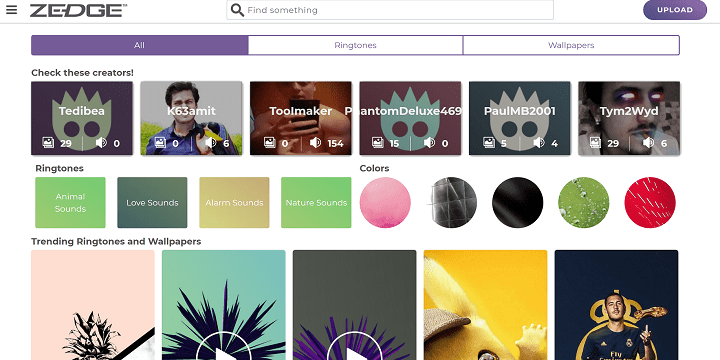
Task: Click ringtone speaker icon on Tedibea card
Action: click(101, 143)
